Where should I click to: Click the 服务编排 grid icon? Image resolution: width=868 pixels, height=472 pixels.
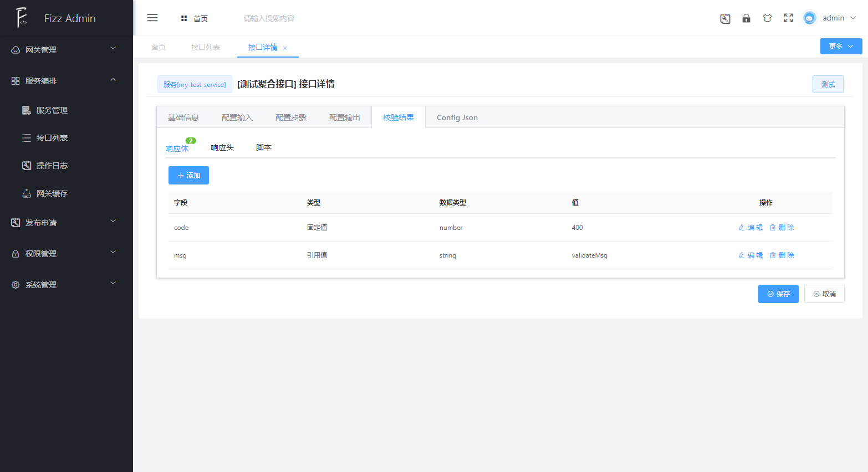pyautogui.click(x=16, y=81)
